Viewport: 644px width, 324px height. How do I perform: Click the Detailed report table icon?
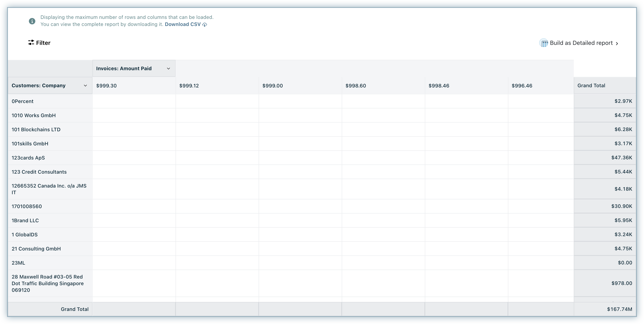[544, 43]
